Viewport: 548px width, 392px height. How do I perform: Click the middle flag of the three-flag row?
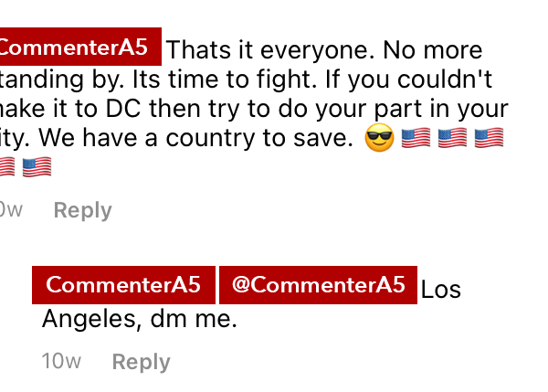point(452,138)
